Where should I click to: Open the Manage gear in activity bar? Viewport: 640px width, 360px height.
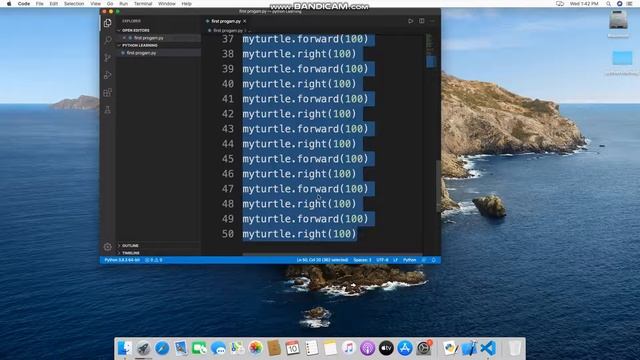[107, 247]
